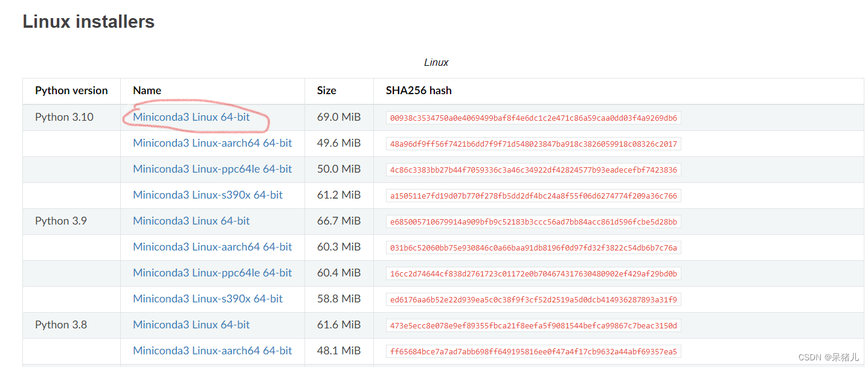Click the '61.2 MiB' size cell

(339, 195)
